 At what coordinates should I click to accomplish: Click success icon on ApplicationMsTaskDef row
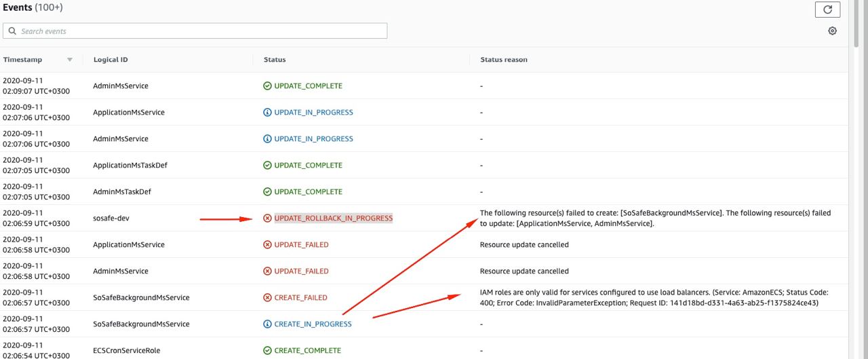tap(267, 166)
